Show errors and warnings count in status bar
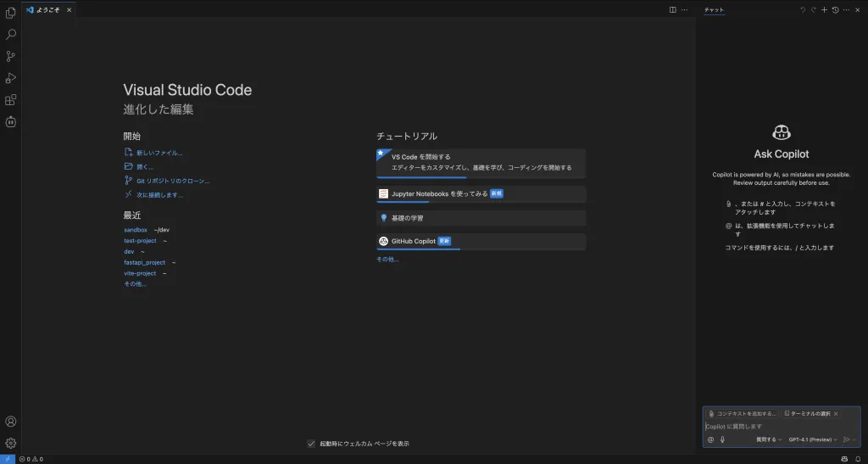The image size is (868, 464). [31, 459]
